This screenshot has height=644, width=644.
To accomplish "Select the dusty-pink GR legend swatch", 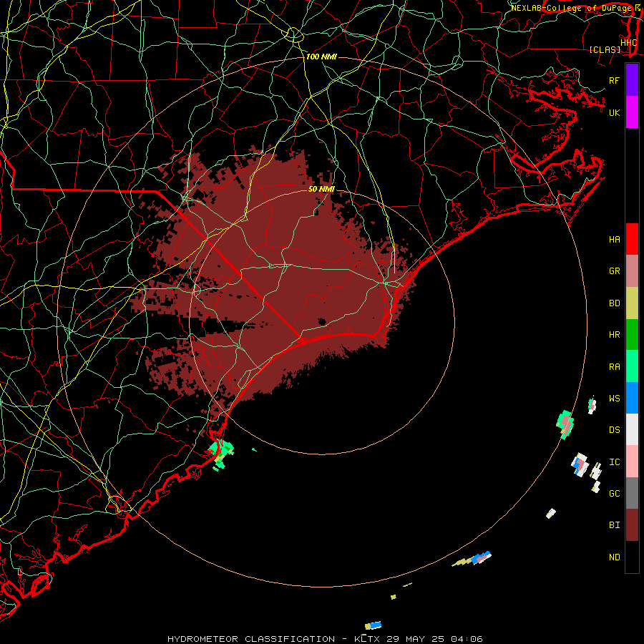I will pos(632,270).
